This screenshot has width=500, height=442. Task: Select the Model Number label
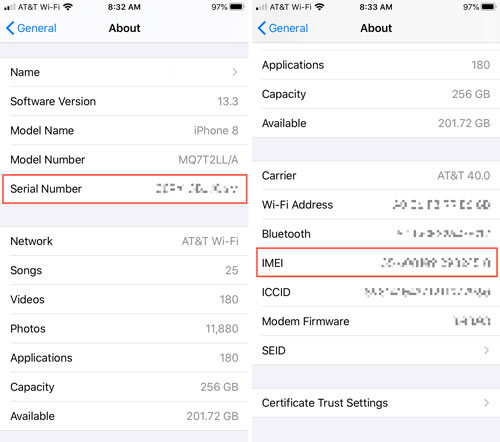[47, 160]
